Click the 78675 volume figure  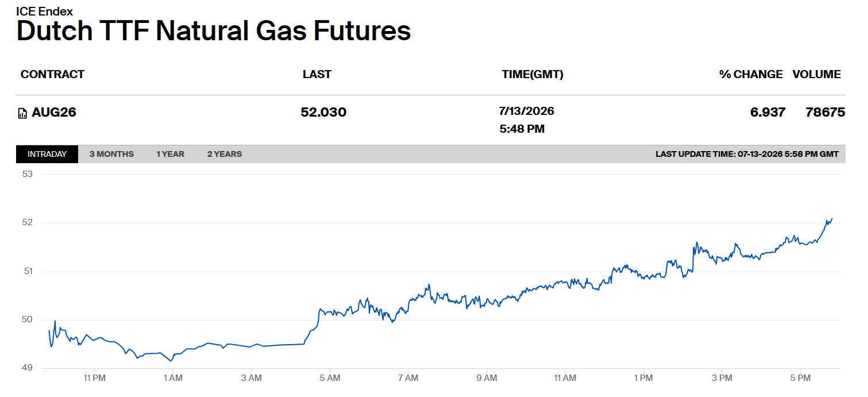coord(825,112)
